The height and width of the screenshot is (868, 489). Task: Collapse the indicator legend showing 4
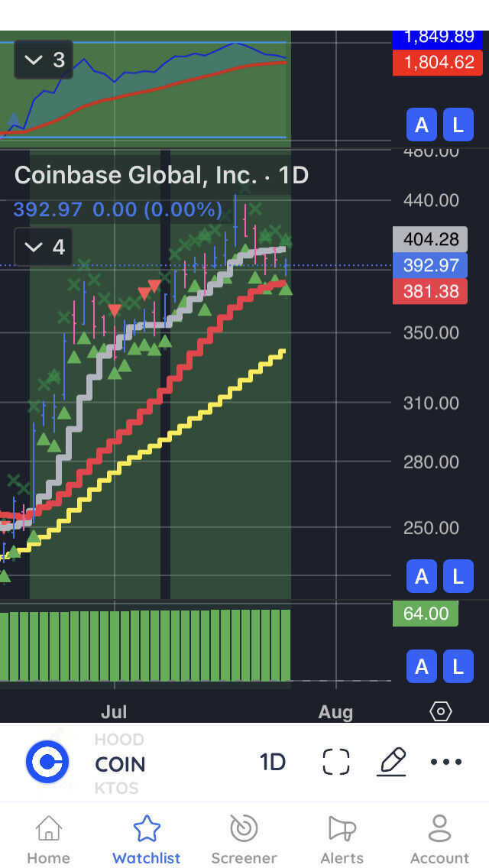(44, 246)
